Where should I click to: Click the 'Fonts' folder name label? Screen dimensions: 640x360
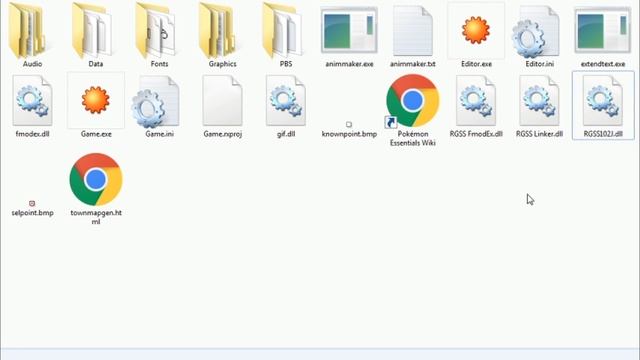point(159,64)
